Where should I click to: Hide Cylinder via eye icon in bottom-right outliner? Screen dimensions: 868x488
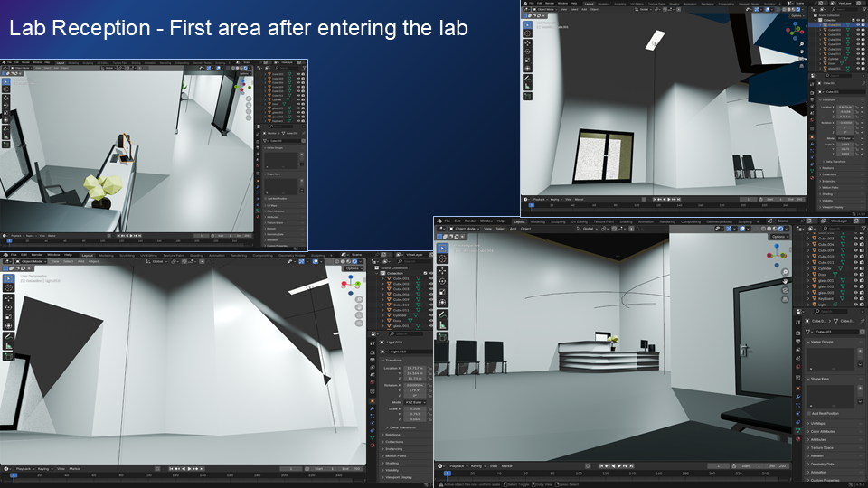(855, 268)
